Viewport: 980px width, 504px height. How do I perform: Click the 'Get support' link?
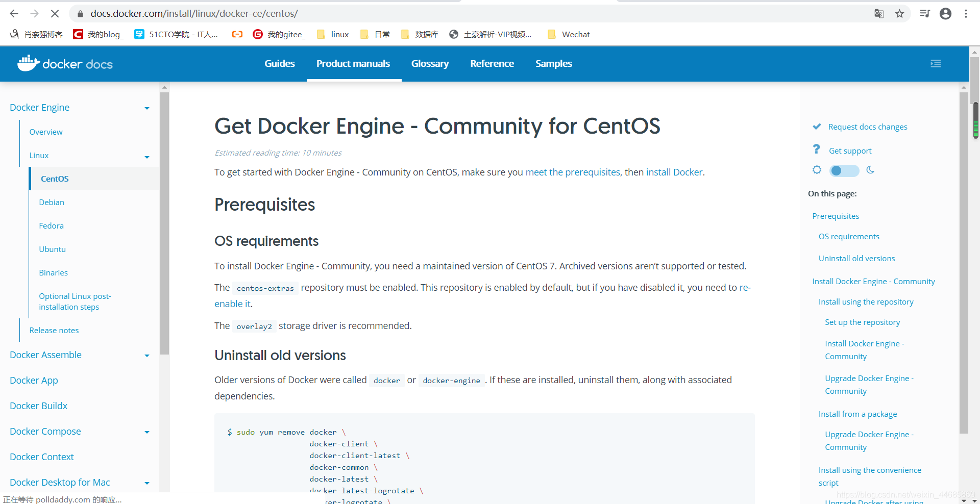[x=850, y=150]
